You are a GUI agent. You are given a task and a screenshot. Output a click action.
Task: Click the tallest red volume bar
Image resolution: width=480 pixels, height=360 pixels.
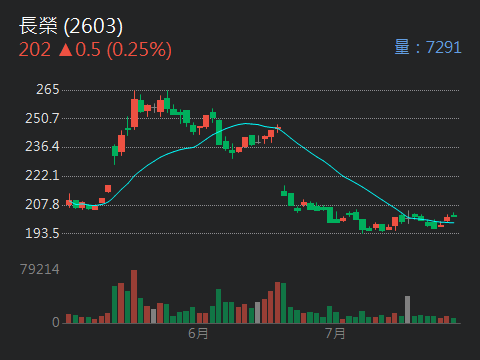(x=134, y=297)
